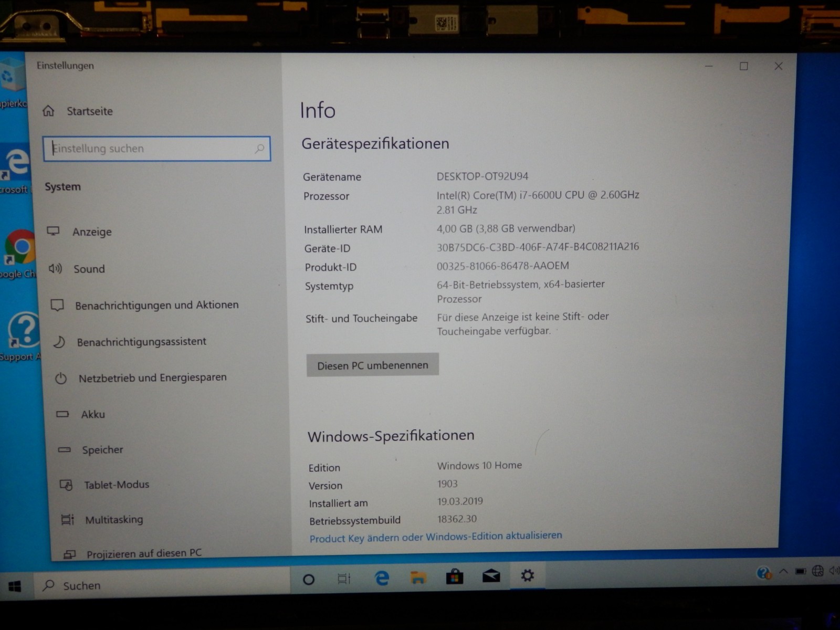Screen dimensions: 840x630
Task: Select the Installierter RAM value 4,00 GB
Action: (x=506, y=228)
